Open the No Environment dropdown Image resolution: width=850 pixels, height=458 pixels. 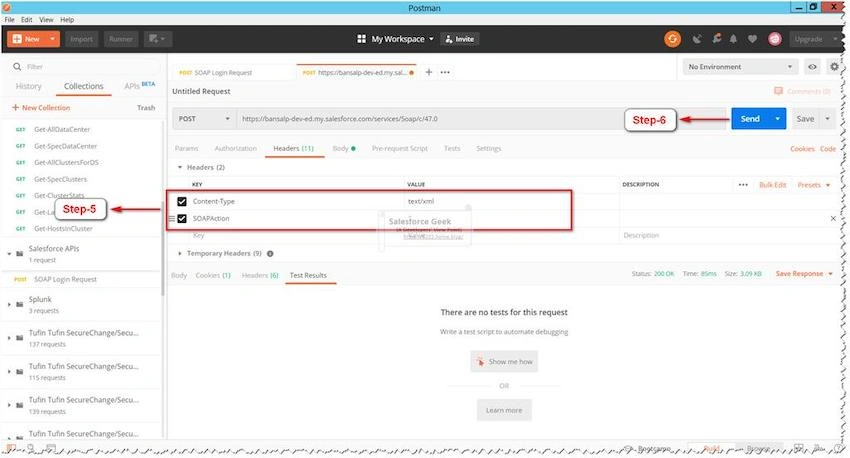(740, 67)
